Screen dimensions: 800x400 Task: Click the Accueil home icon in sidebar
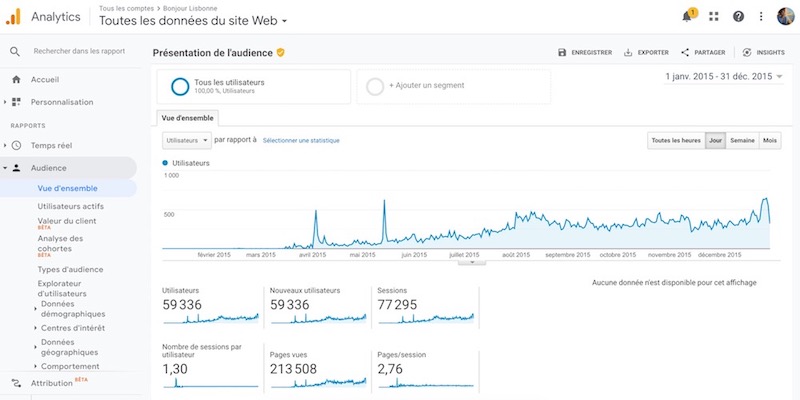point(16,80)
